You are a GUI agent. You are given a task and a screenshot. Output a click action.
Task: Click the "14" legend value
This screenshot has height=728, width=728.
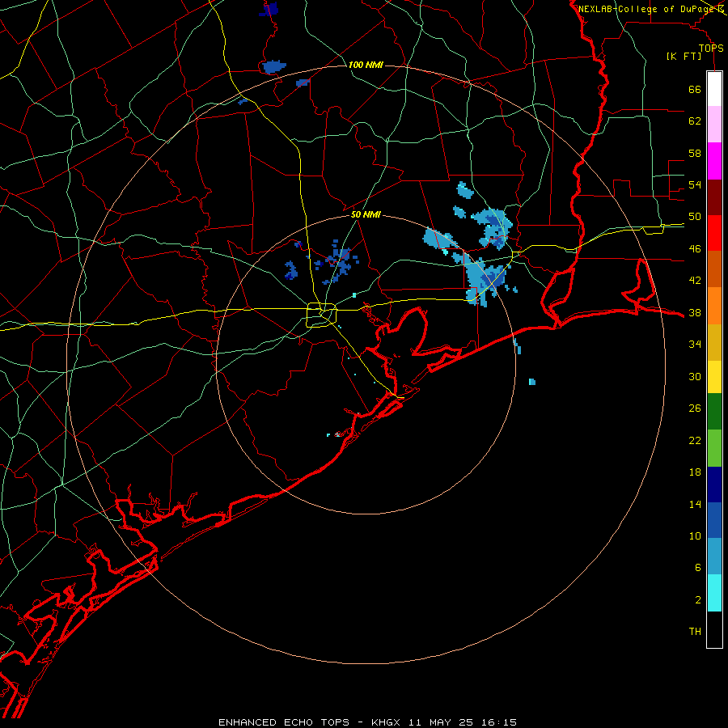(695, 504)
